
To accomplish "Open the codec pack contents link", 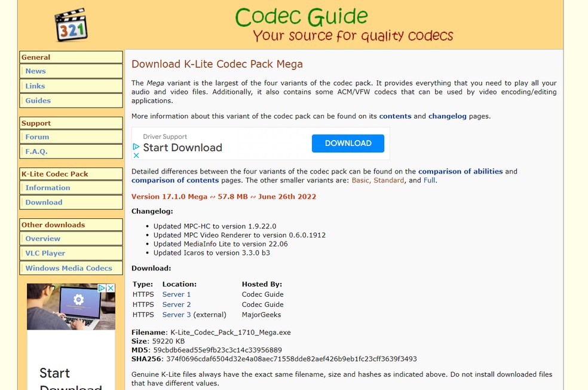I will coord(395,117).
